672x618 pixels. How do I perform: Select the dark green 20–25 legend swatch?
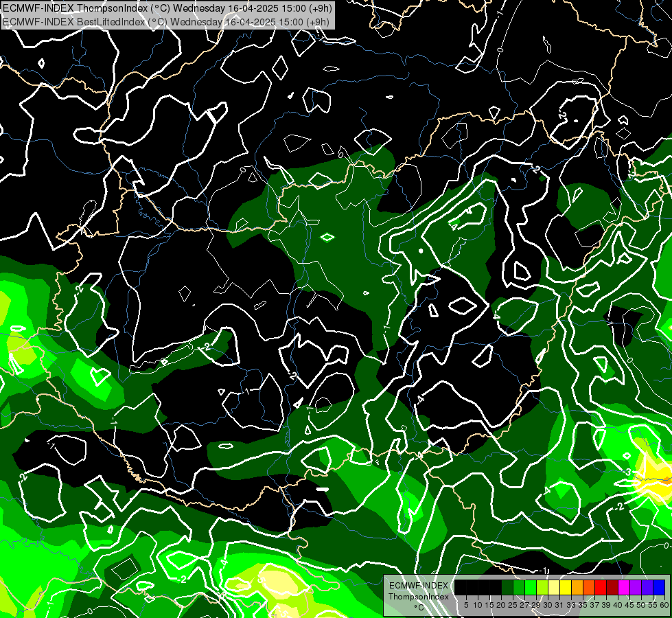507,587
